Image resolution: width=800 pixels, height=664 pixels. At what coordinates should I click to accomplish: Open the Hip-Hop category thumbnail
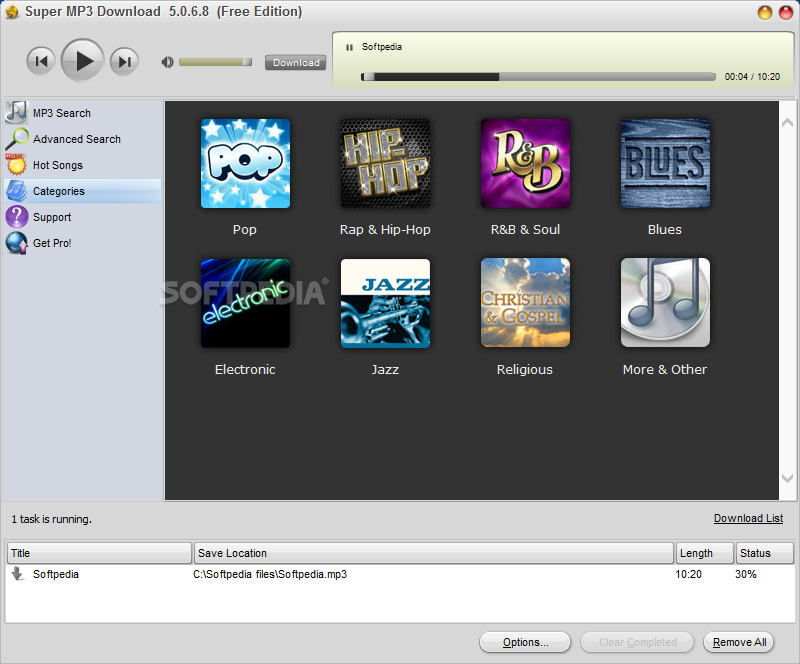(385, 163)
